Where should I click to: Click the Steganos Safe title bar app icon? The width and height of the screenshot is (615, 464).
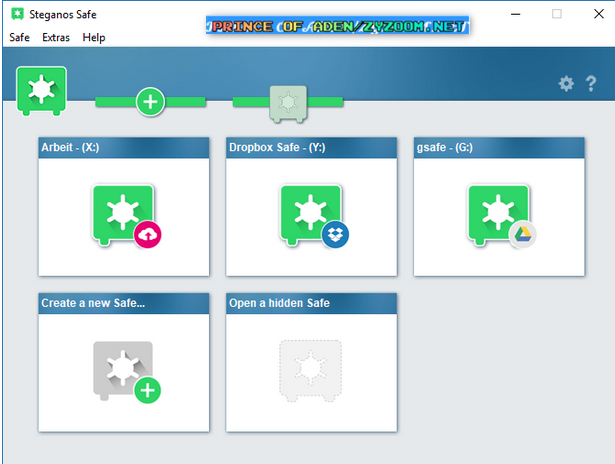17,15
